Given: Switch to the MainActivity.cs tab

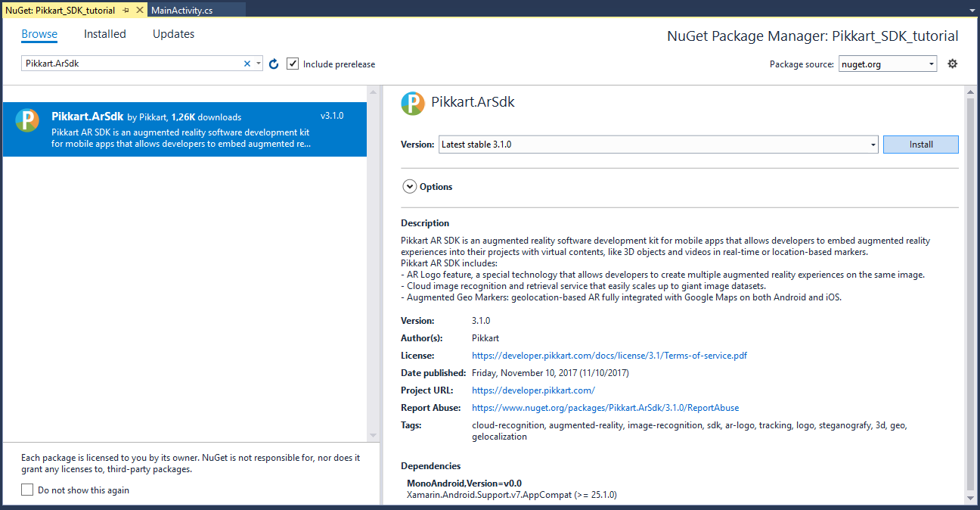Looking at the screenshot, I should (182, 11).
